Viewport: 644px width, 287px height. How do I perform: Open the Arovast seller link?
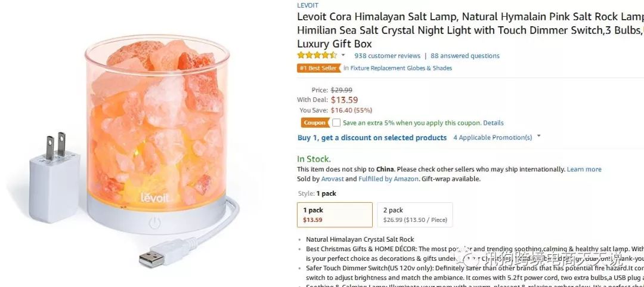click(x=333, y=178)
